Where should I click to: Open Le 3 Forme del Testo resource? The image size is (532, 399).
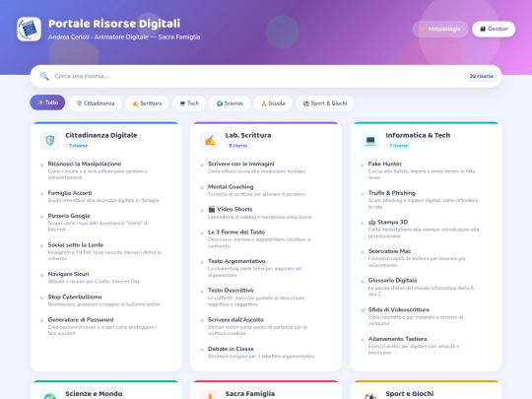click(x=266, y=238)
